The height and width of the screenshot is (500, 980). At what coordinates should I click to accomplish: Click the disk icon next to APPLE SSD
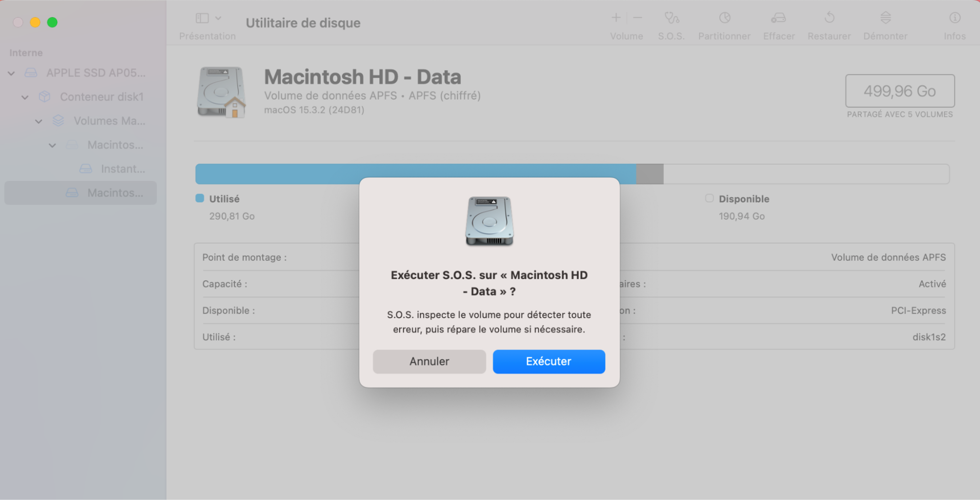(x=31, y=73)
